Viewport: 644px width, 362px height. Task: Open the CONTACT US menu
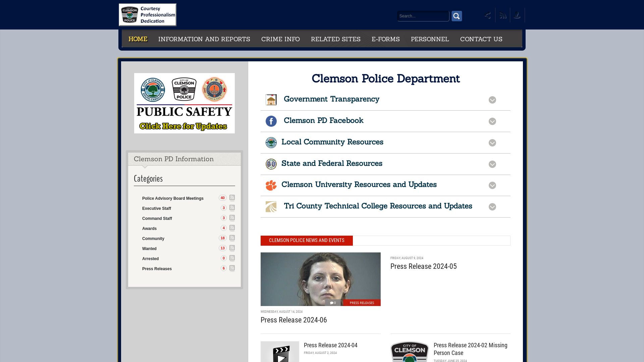pyautogui.click(x=481, y=39)
